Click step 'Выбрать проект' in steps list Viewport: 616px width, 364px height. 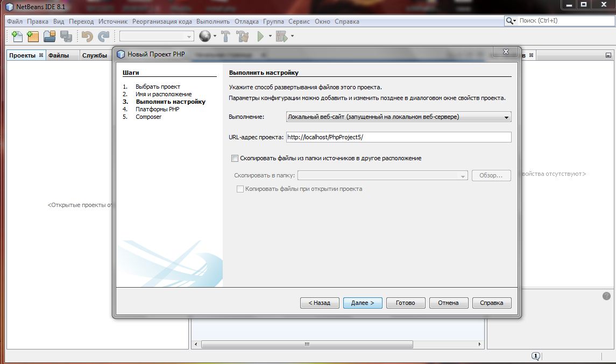158,87
